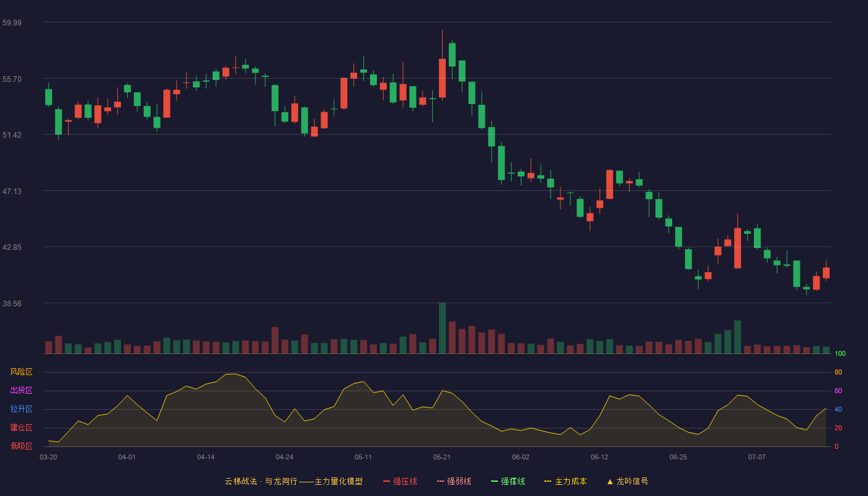Toggle the 强压线 legend entry

tap(400, 481)
